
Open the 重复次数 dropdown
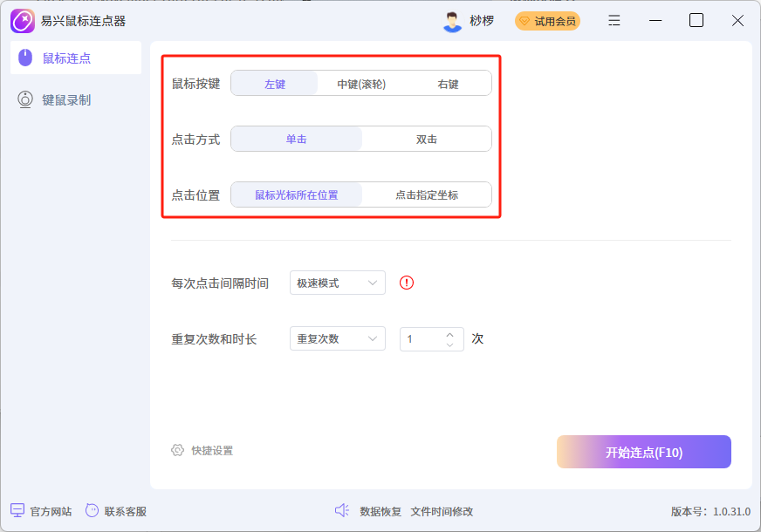pos(337,338)
